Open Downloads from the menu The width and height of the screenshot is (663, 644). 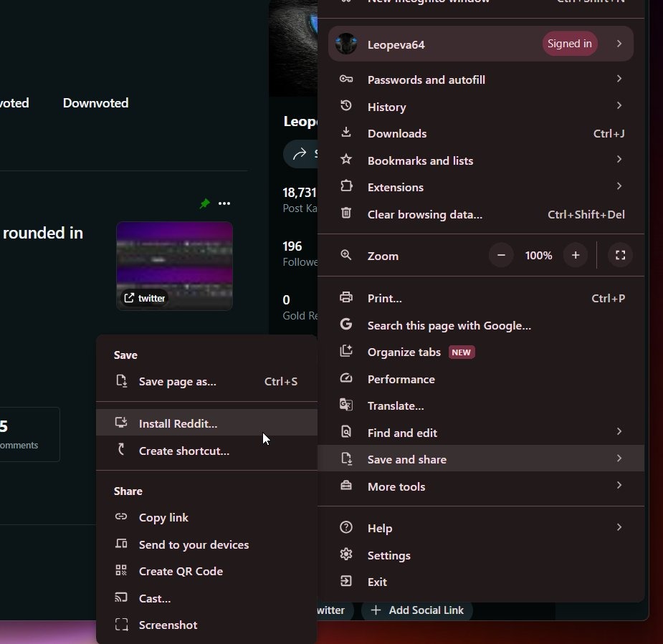coord(481,133)
